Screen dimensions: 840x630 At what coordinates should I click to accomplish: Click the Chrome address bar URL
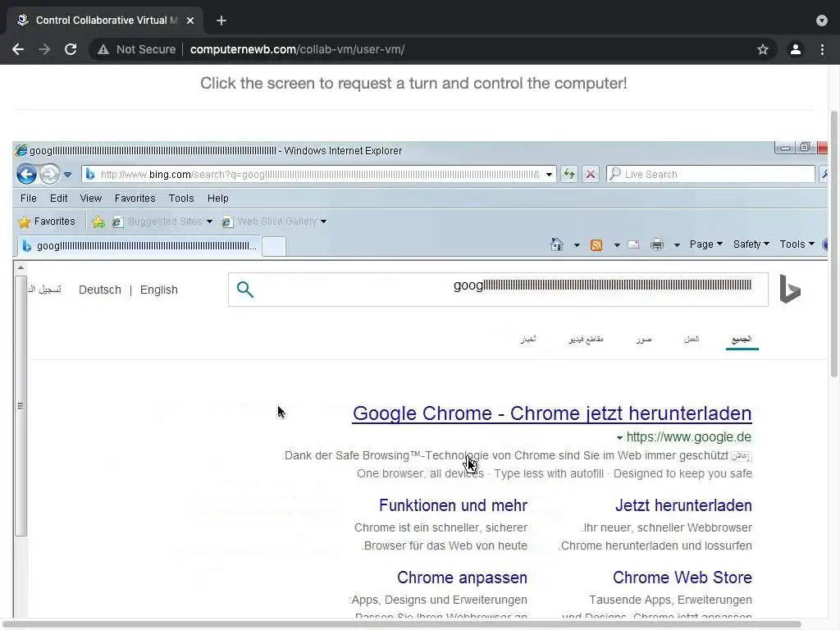point(297,49)
